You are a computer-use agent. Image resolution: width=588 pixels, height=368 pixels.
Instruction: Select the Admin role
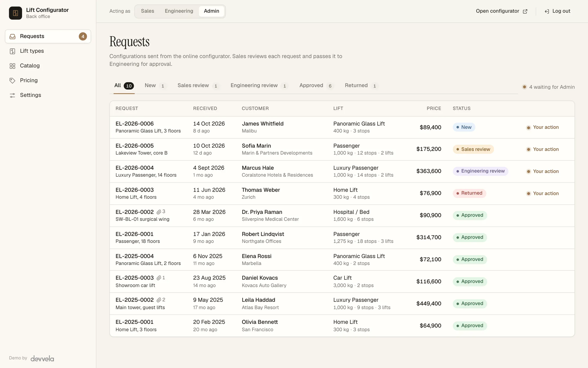211,11
